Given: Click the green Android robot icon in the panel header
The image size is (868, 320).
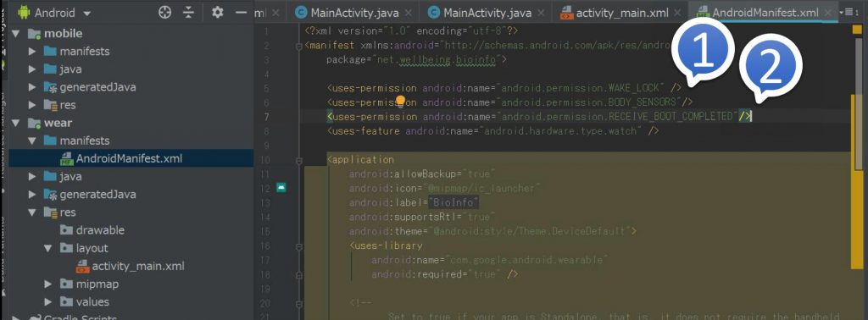Looking at the screenshot, I should tap(24, 12).
